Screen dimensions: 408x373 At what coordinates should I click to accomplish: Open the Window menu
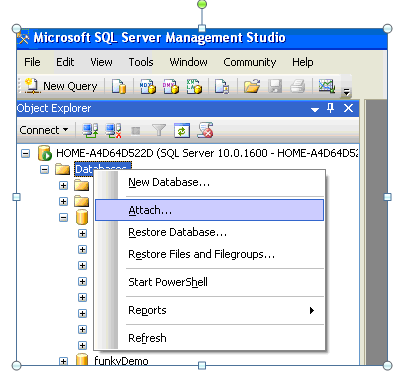point(188,62)
